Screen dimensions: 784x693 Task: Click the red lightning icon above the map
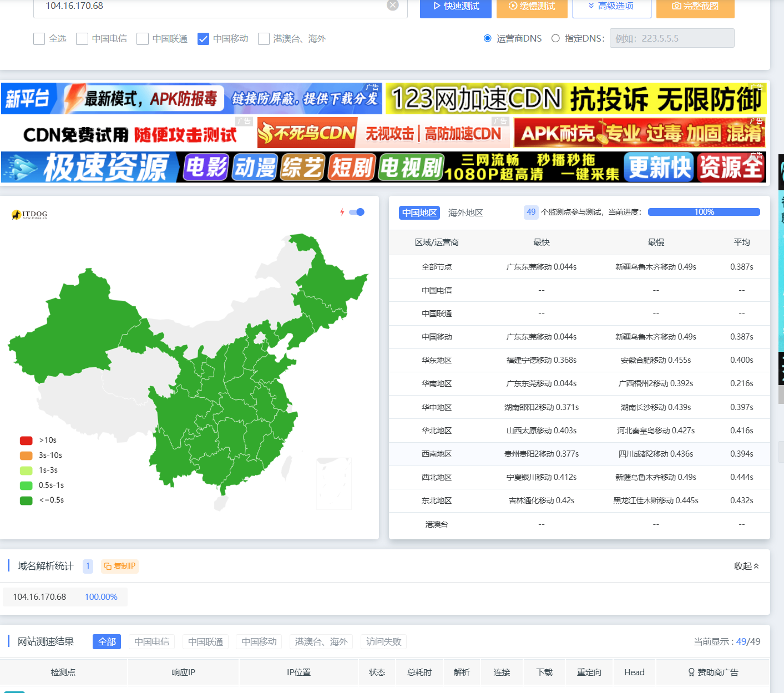point(342,212)
